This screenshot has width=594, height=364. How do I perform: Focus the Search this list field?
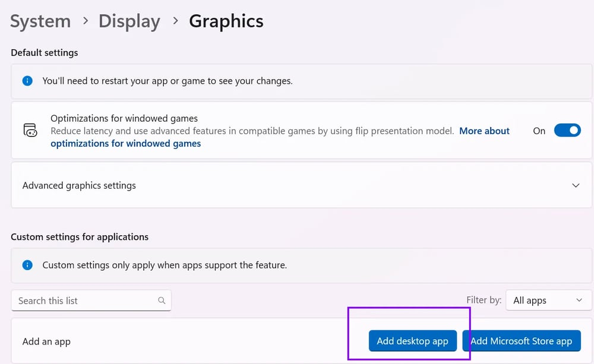(x=91, y=300)
